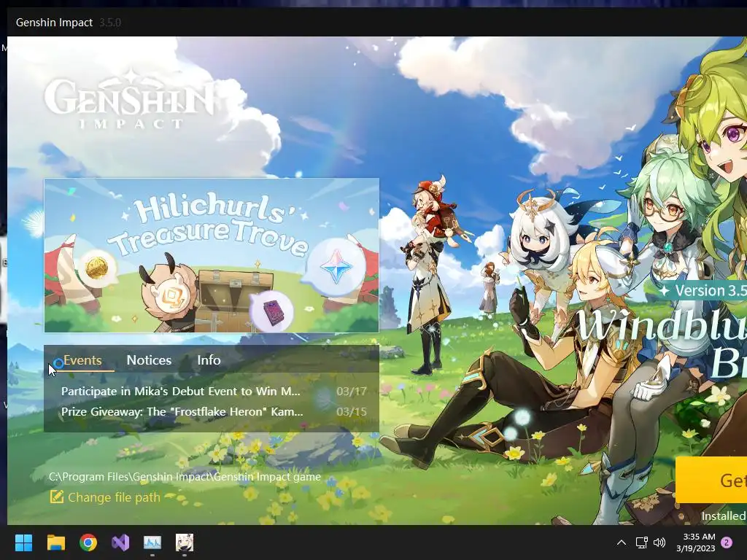This screenshot has width=747, height=560.
Task: Click the Change file path link
Action: (114, 497)
